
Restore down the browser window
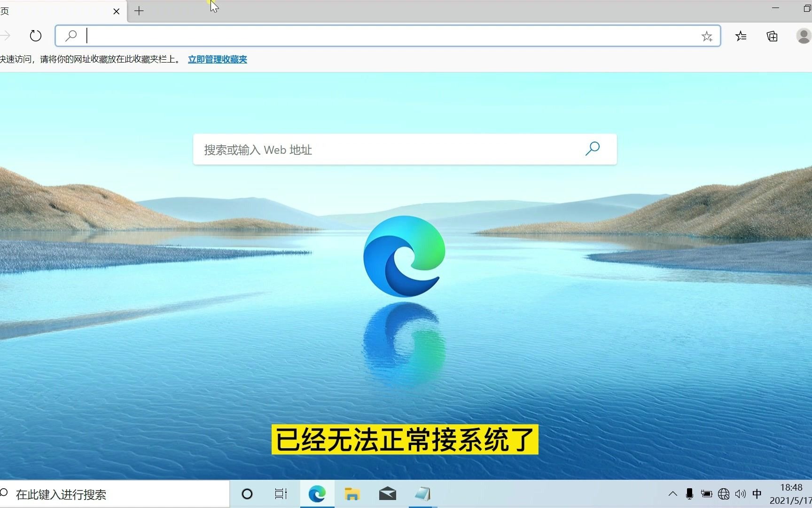(807, 8)
